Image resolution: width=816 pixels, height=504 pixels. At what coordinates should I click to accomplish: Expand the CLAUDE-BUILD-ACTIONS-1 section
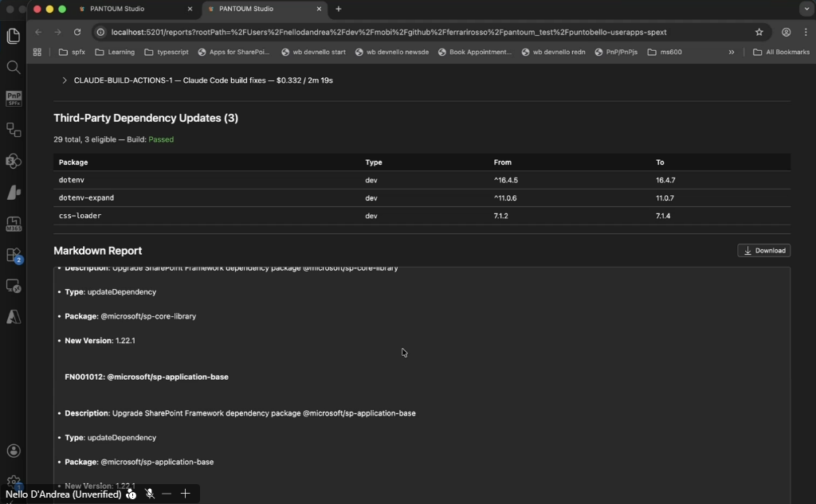[x=65, y=80]
